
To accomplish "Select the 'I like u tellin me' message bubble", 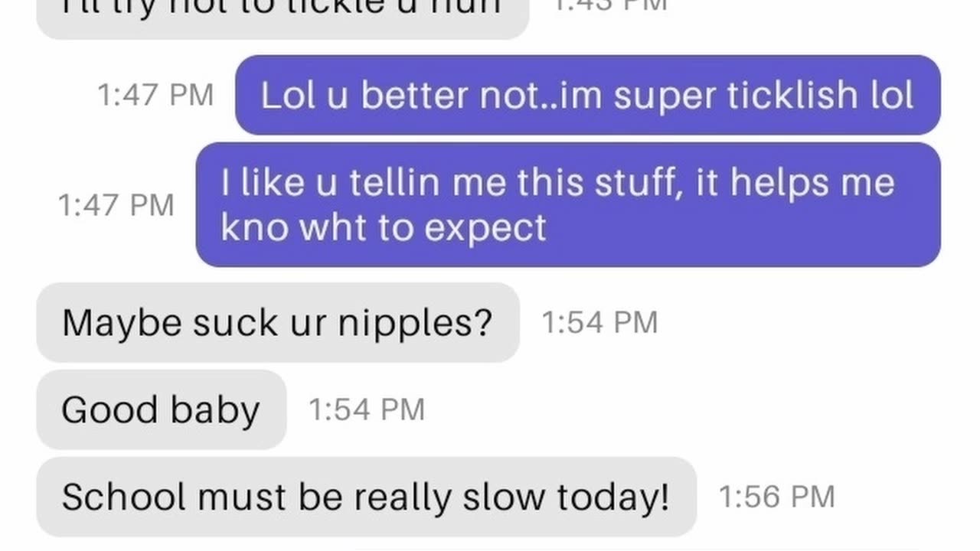I will (x=568, y=204).
